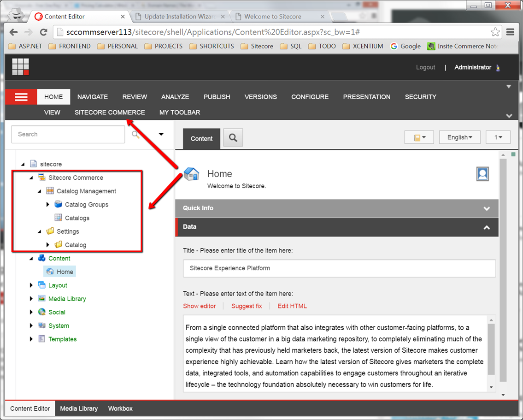
Task: Open the icon dropdown next to English
Action: (419, 137)
